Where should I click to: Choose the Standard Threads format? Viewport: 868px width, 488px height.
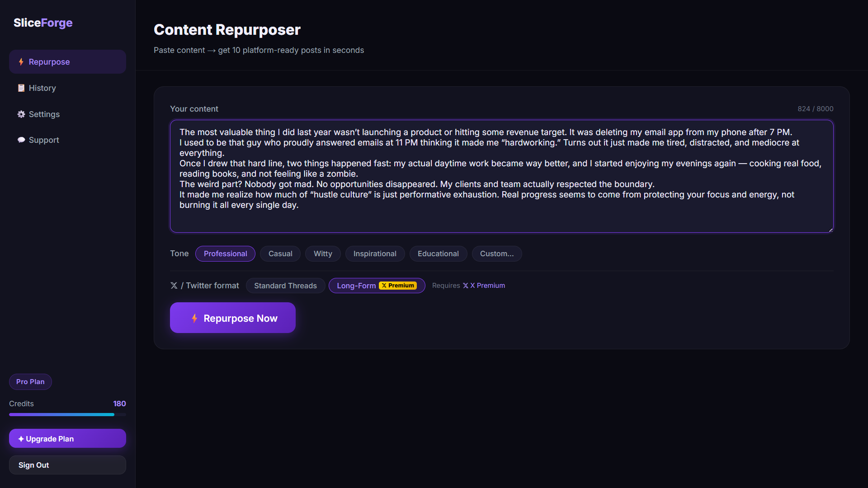click(285, 286)
